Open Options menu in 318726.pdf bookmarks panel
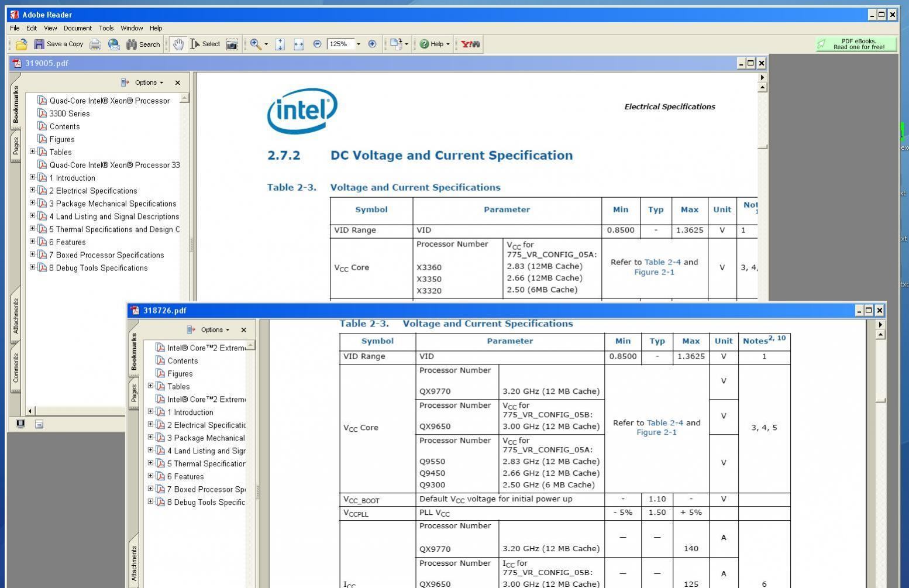The image size is (909, 588). 208,330
